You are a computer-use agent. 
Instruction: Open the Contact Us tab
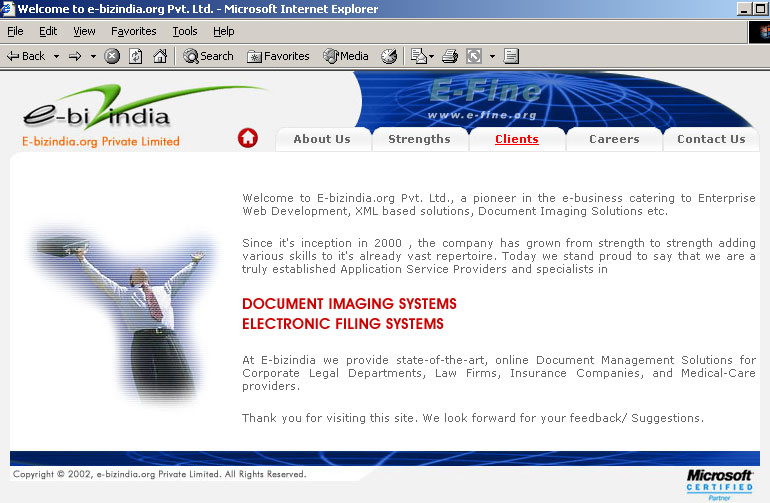point(711,139)
